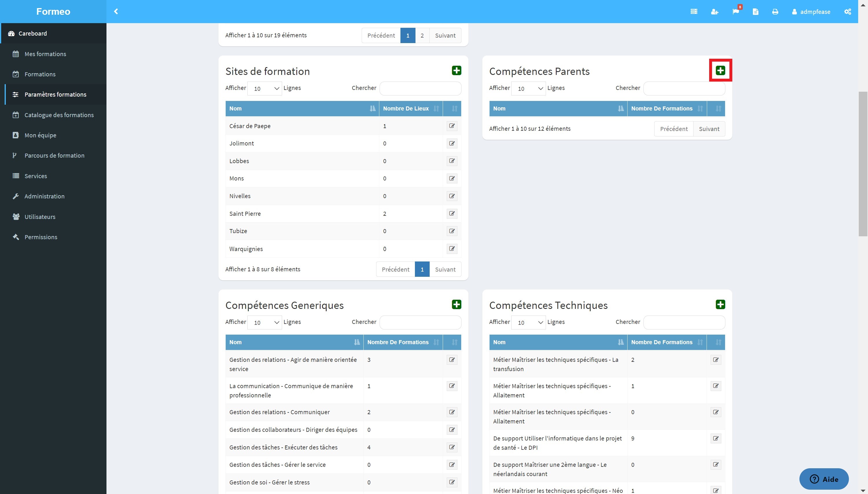
Task: Add a new Compétence Parent
Action: pyautogui.click(x=720, y=70)
